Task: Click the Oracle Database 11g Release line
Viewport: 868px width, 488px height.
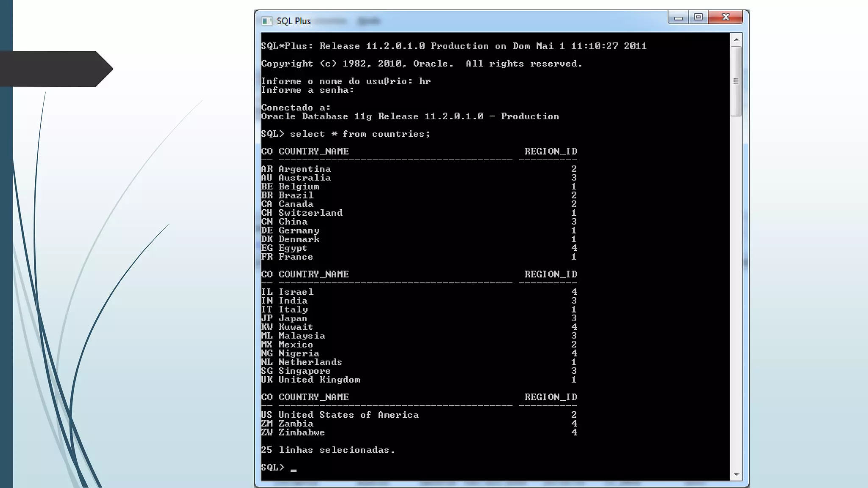Action: coord(409,116)
